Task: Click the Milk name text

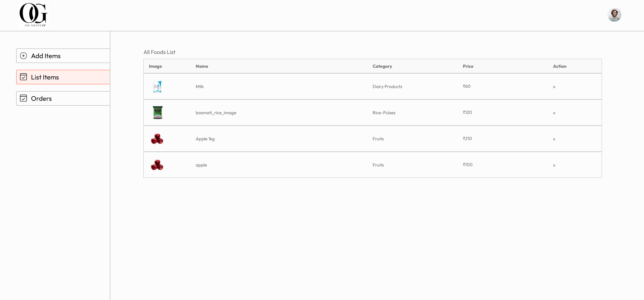Action: click(200, 87)
